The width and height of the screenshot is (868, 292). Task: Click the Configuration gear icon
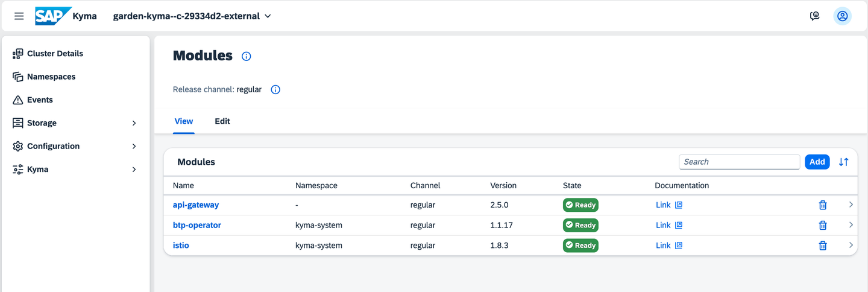point(17,146)
